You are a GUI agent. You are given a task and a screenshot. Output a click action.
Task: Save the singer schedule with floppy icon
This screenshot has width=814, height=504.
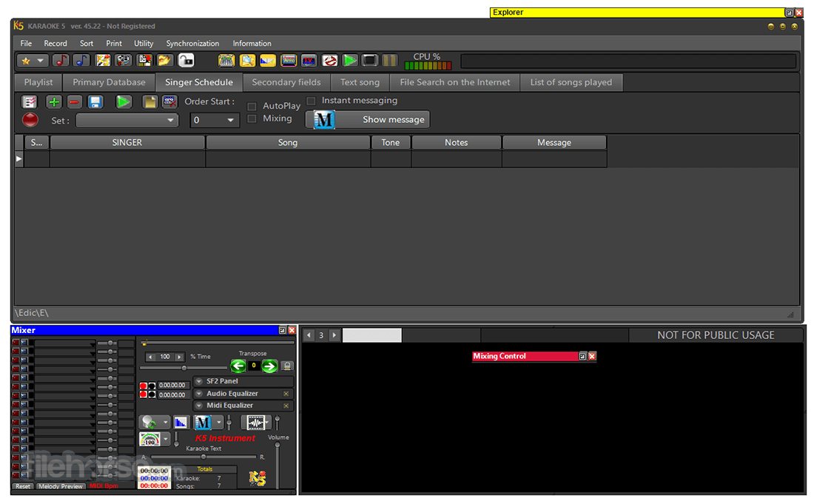pyautogui.click(x=95, y=101)
